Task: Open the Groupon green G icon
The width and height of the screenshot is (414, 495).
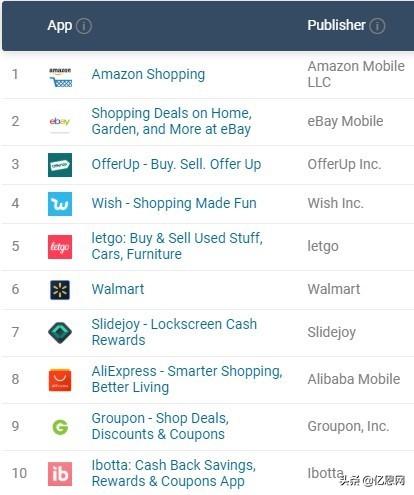Action: point(60,427)
